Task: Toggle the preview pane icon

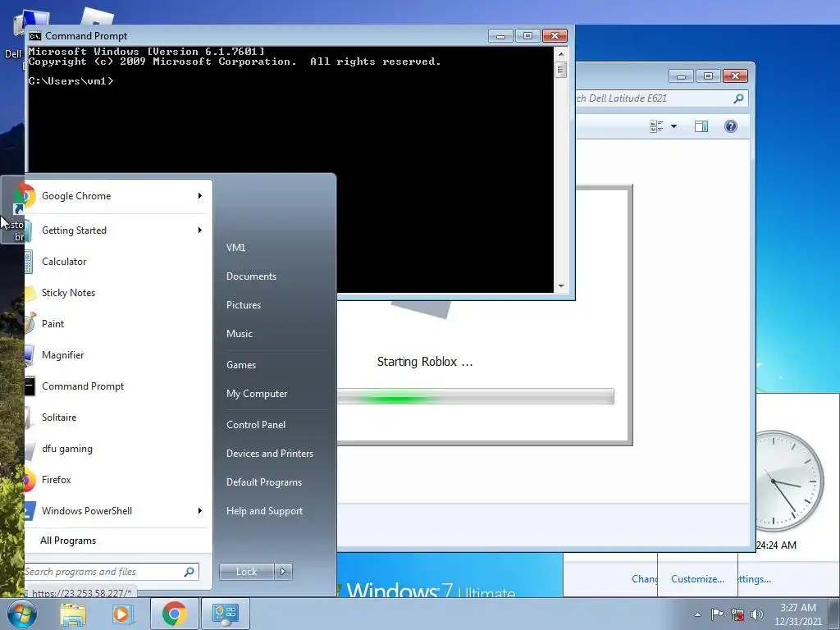Action: (701, 126)
